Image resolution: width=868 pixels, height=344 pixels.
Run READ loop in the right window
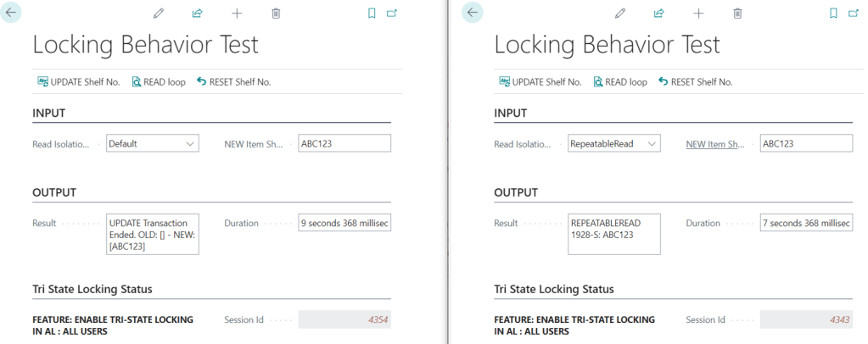coord(619,82)
